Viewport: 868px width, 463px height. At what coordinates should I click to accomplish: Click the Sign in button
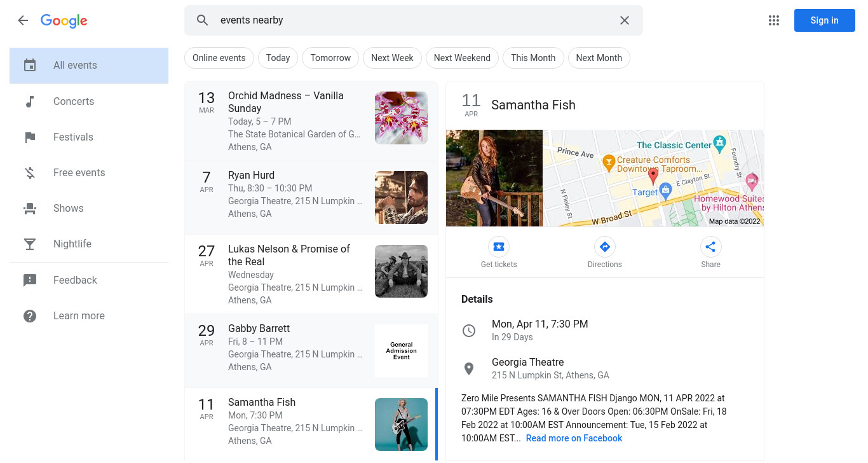pyautogui.click(x=824, y=20)
